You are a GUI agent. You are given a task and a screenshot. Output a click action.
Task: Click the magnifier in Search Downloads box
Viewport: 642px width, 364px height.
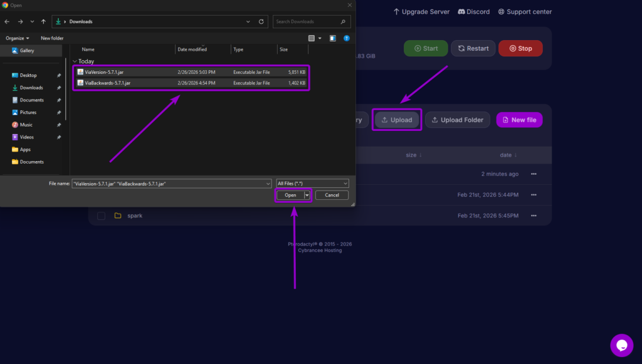345,21
